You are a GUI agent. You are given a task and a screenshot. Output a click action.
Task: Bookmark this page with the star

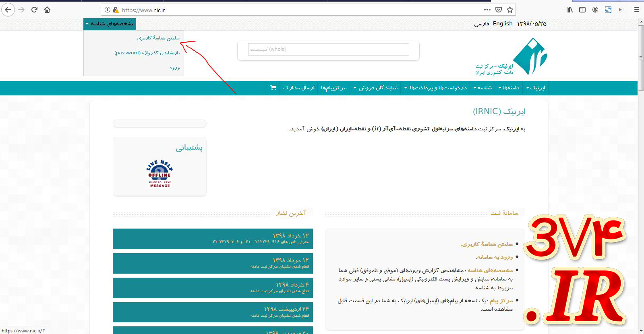pyautogui.click(x=510, y=10)
